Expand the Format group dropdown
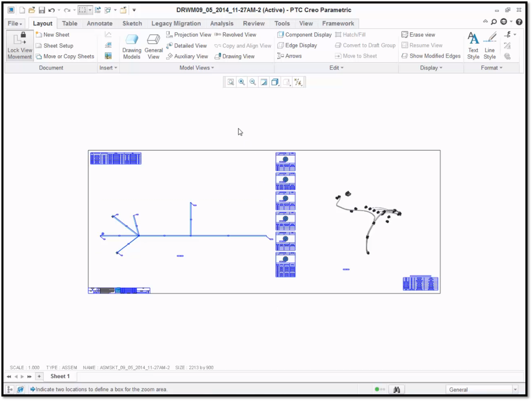Viewport: 532px width, 401px height. (492, 68)
